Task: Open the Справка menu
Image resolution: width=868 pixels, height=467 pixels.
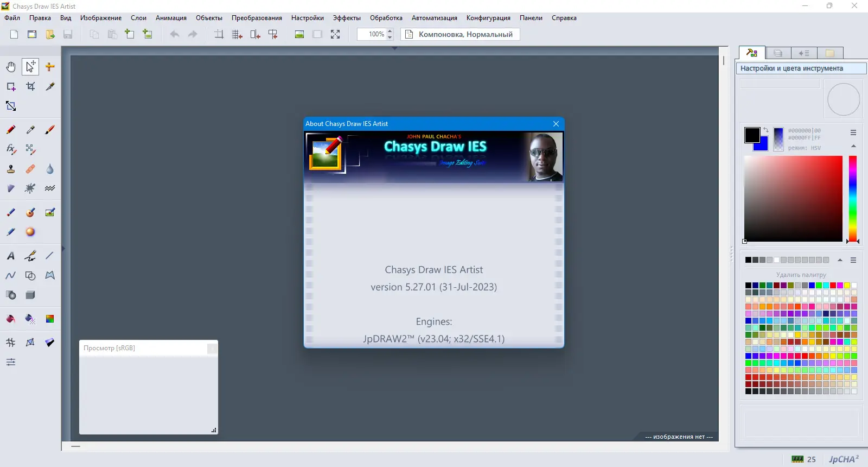Action: click(x=564, y=18)
